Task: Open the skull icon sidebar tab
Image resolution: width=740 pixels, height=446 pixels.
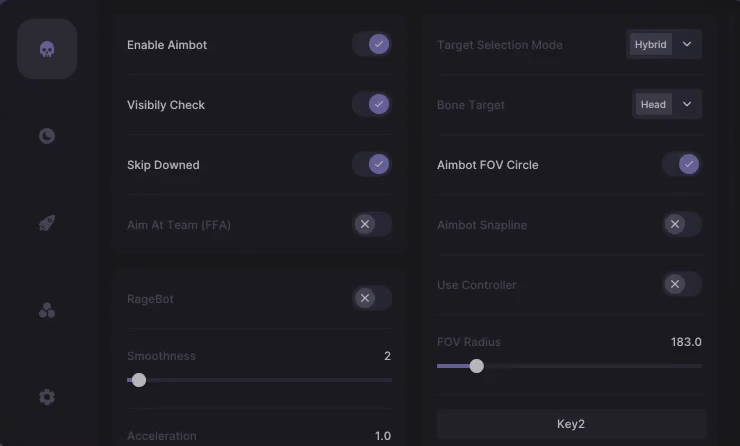Action: (47, 49)
